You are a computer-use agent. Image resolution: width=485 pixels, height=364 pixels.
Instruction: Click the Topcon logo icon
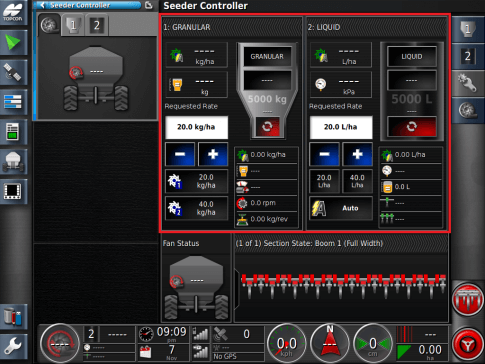point(13,12)
